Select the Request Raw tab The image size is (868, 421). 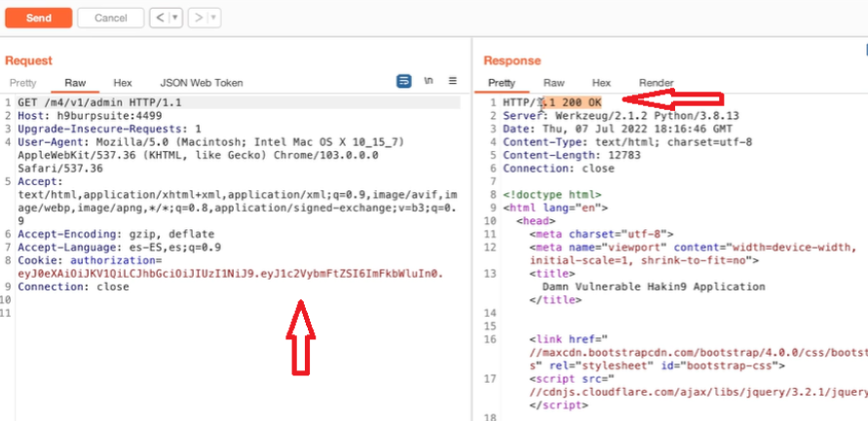click(75, 83)
